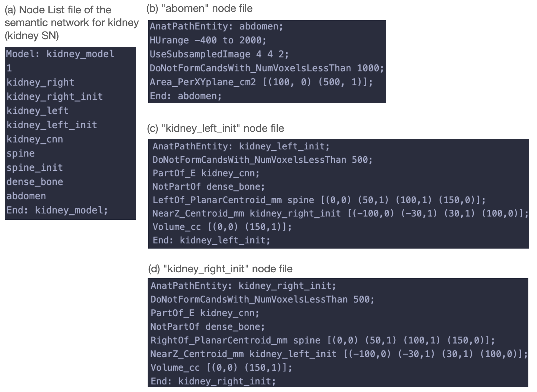This screenshot has width=537, height=392.
Task: Click NearZ_Centroid_mm kidney_right_init line
Action: 340,214
